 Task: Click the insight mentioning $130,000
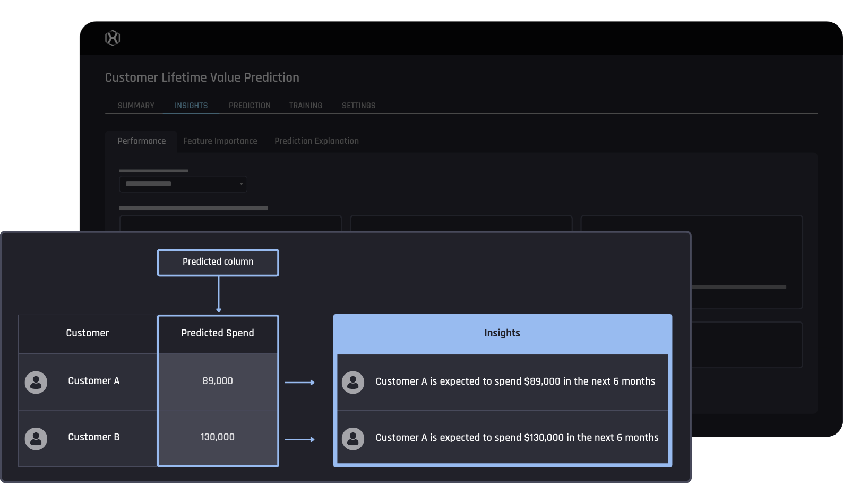click(517, 438)
